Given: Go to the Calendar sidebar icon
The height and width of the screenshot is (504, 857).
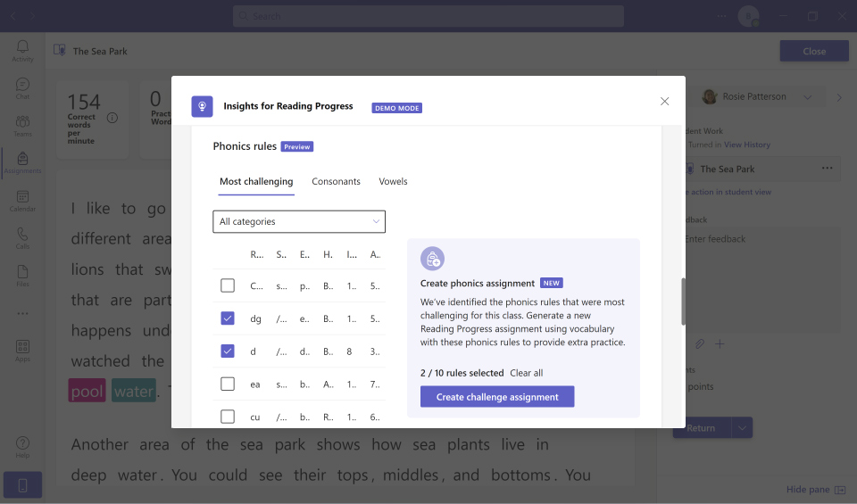Looking at the screenshot, I should [x=22, y=201].
